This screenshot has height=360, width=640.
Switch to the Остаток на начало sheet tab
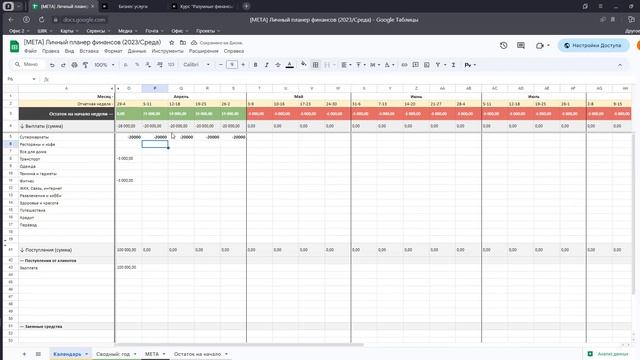pyautogui.click(x=197, y=354)
